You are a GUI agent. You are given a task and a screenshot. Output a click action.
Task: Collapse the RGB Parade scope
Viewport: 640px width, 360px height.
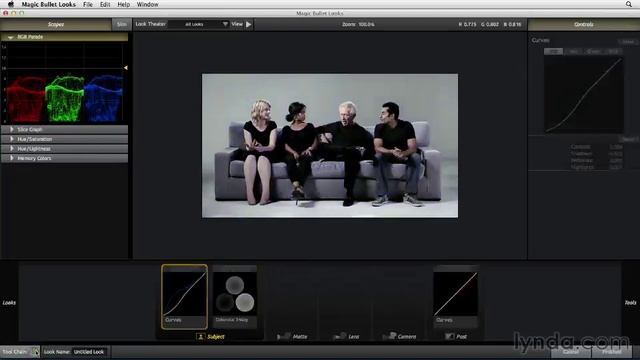pyautogui.click(x=11, y=37)
